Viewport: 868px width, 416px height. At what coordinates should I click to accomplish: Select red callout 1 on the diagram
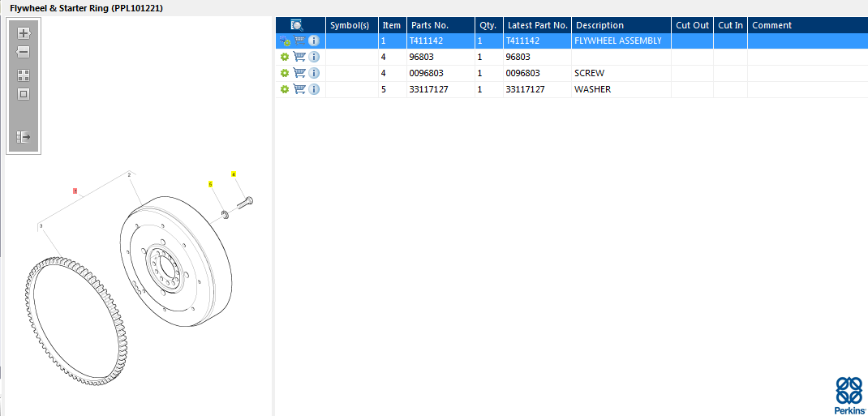tap(75, 191)
